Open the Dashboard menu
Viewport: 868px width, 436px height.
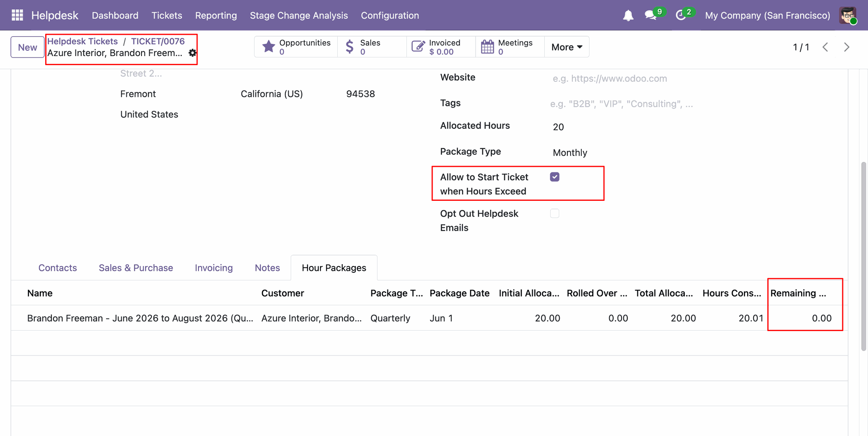coord(115,15)
